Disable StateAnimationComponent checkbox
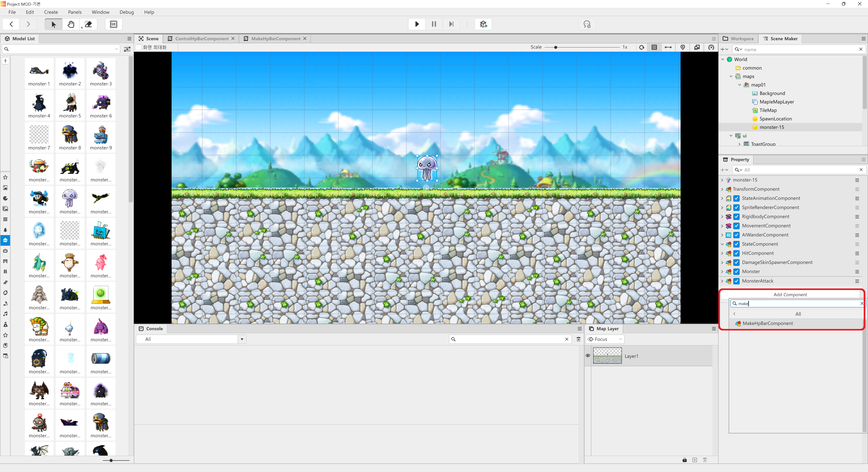The width and height of the screenshot is (868, 472). tap(737, 198)
